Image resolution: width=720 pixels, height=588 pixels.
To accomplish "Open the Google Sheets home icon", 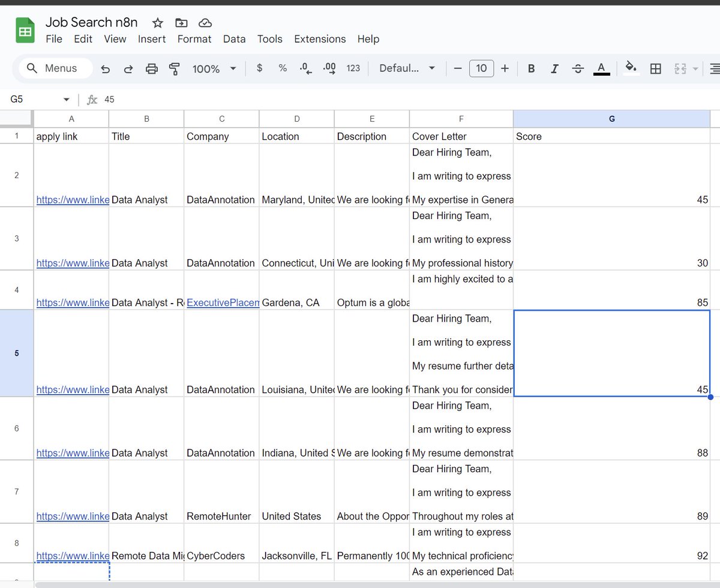I will [25, 30].
